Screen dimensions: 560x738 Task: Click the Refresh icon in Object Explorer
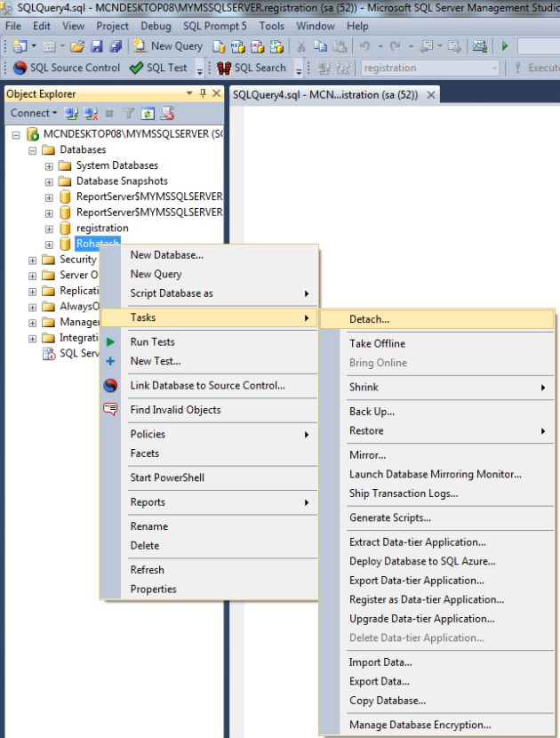pos(148,114)
